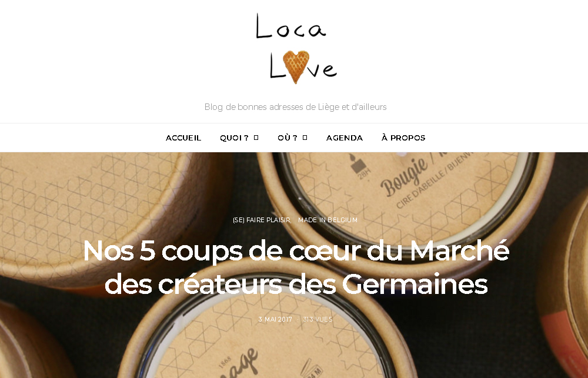
Task: Click the Loca Love handwritten logo
Action: click(296, 49)
